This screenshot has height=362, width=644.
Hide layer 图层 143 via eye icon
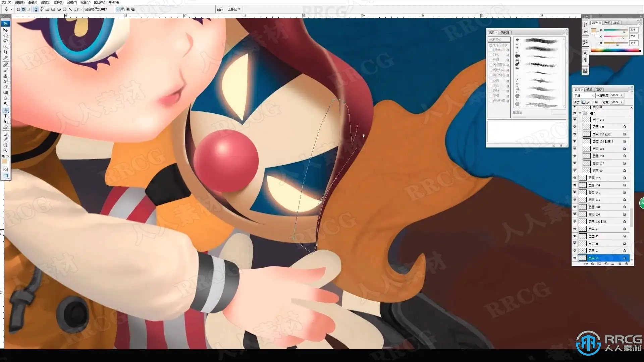(575, 120)
